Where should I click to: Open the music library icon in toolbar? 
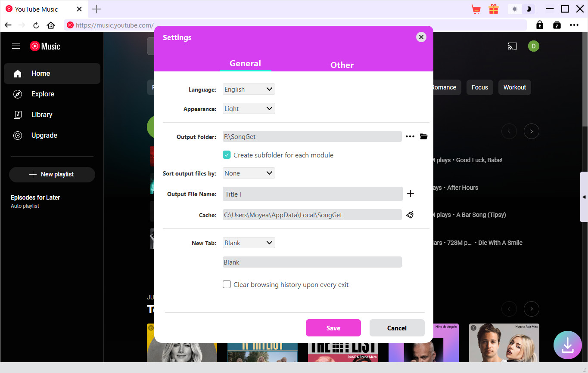tap(557, 25)
